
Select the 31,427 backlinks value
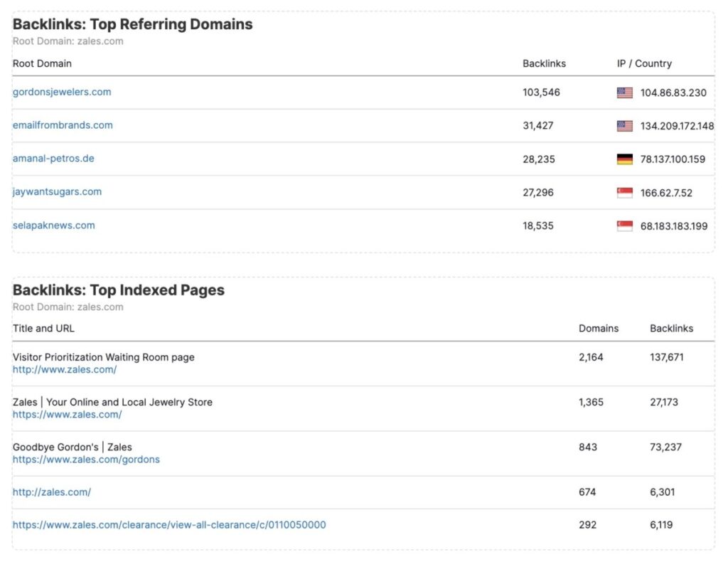[538, 125]
